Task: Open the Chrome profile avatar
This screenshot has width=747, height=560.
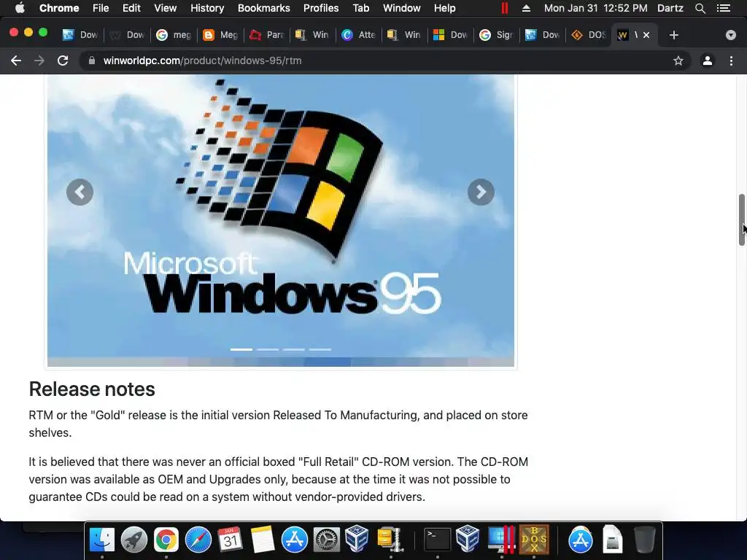Action: click(x=708, y=61)
